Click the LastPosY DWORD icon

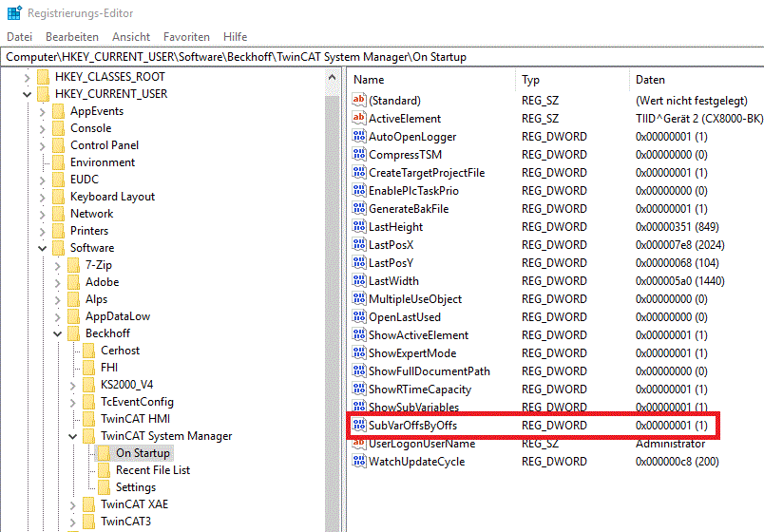[x=359, y=262]
